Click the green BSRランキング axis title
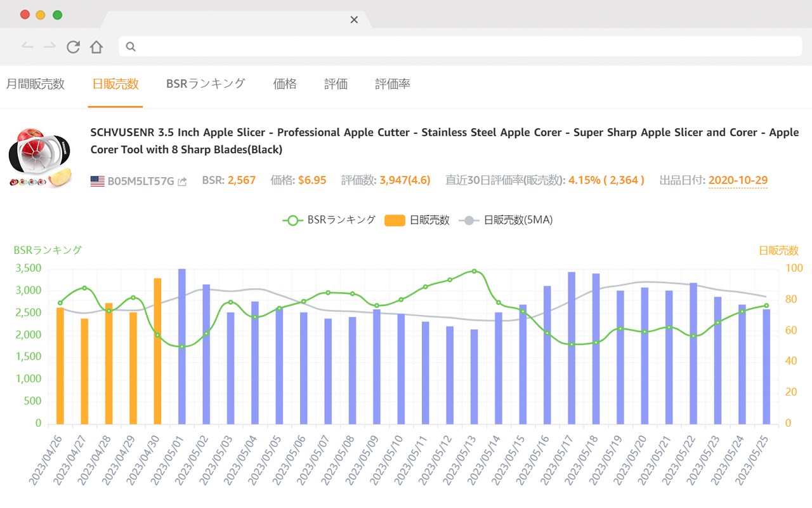The image size is (812, 508). (x=48, y=250)
